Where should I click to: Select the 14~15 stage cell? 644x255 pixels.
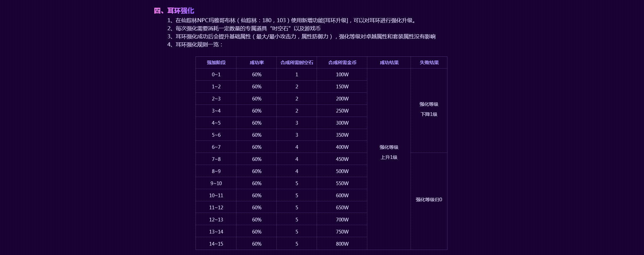coord(216,244)
